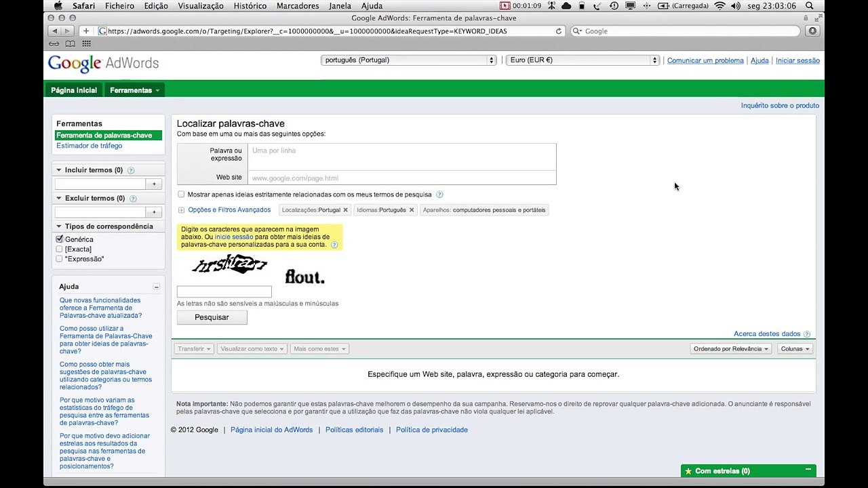Remove the Idiomas: Português filter
This screenshot has width=868, height=488.
coord(411,210)
